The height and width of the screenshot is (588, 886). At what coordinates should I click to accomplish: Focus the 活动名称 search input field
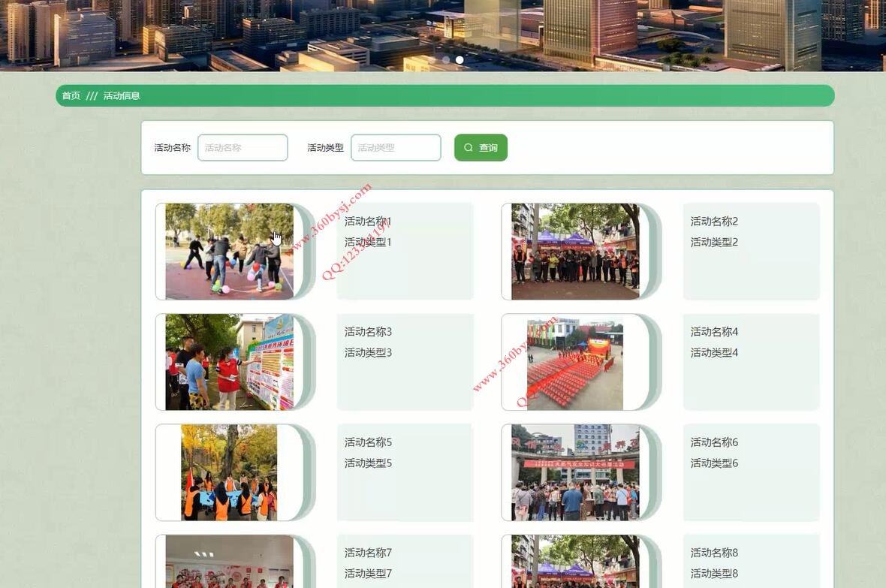pyautogui.click(x=243, y=148)
